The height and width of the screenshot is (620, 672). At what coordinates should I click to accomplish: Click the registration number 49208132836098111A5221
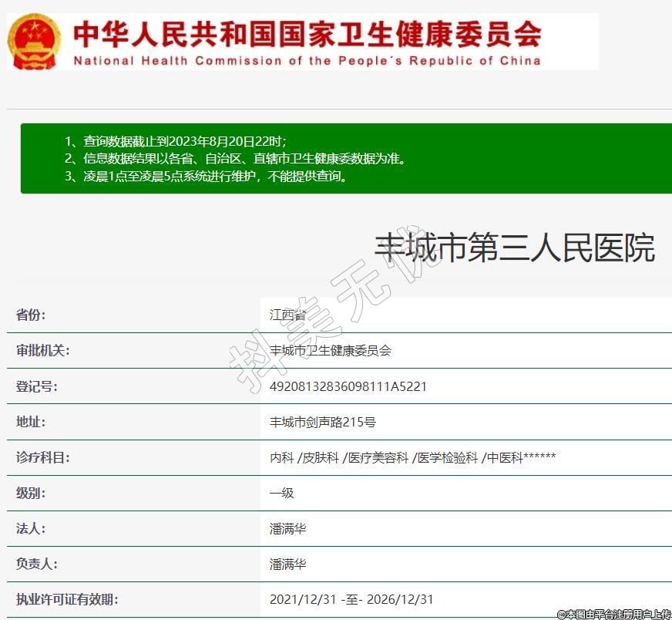coord(348,386)
